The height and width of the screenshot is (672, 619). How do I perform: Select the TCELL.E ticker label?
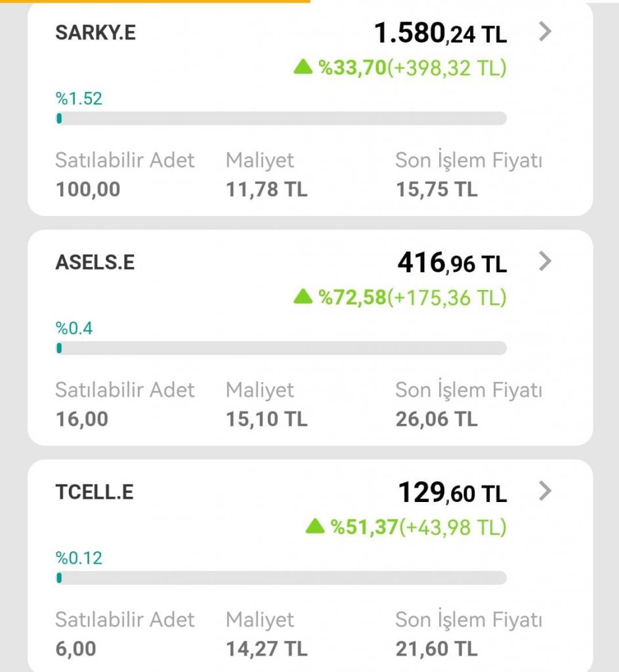click(x=95, y=492)
